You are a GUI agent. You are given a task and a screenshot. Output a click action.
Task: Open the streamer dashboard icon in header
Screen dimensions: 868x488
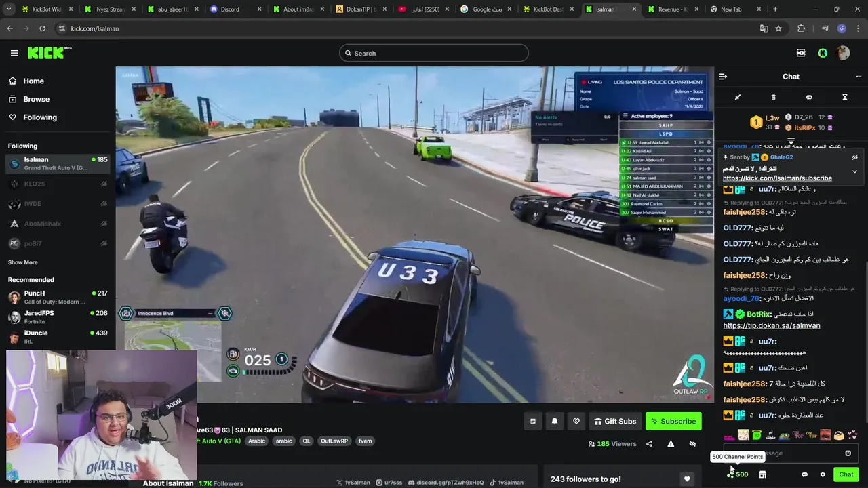pos(801,53)
